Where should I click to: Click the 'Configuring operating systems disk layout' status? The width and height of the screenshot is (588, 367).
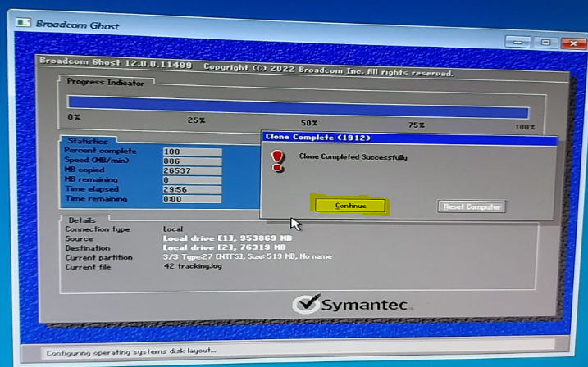(x=131, y=351)
